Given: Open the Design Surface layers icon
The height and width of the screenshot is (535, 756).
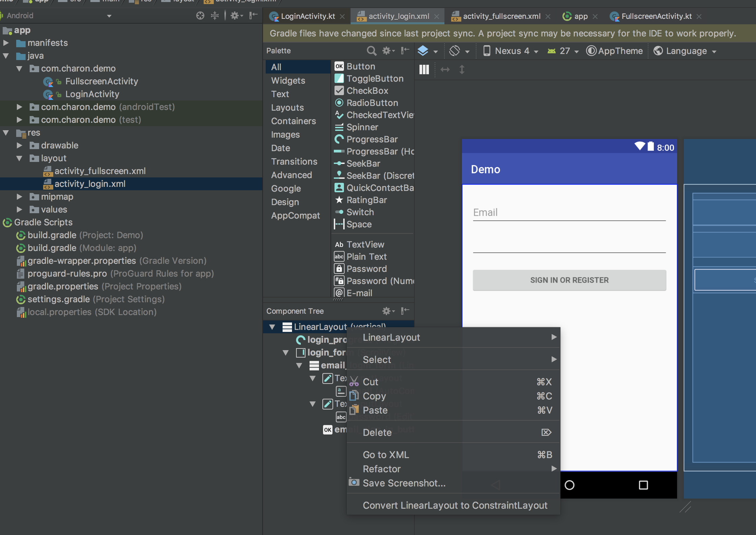Looking at the screenshot, I should 423,51.
